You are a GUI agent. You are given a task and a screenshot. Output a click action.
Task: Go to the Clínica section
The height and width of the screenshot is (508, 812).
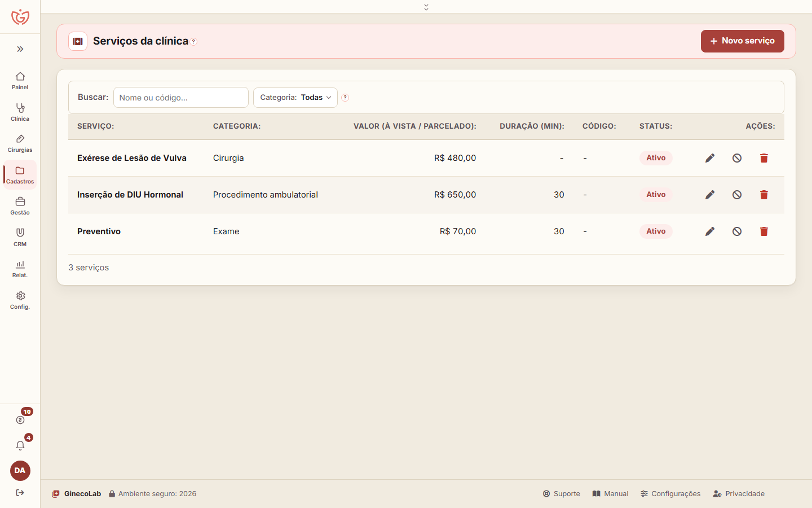point(20,112)
